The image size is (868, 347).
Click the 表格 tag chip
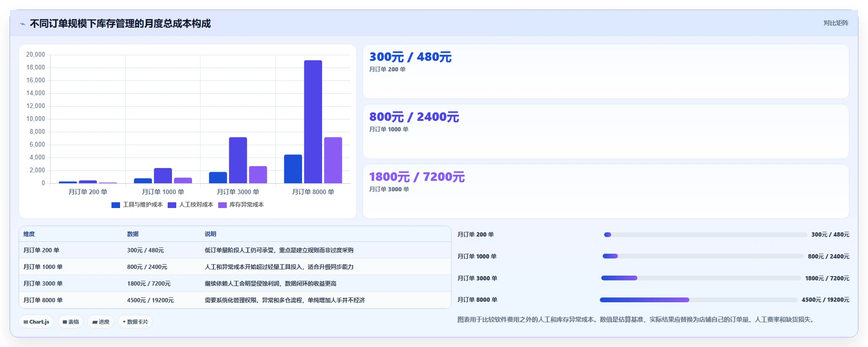71,322
